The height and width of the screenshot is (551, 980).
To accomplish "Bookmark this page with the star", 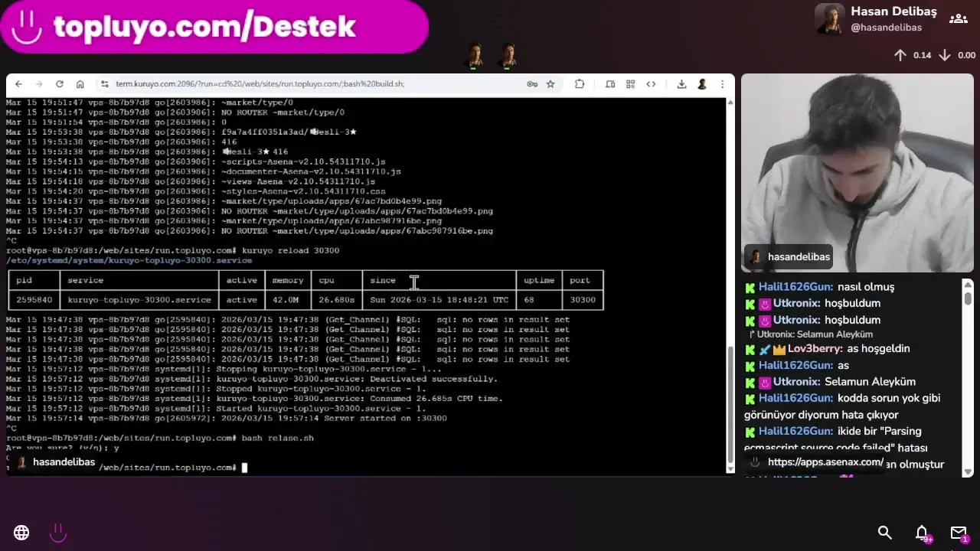I will click(550, 84).
